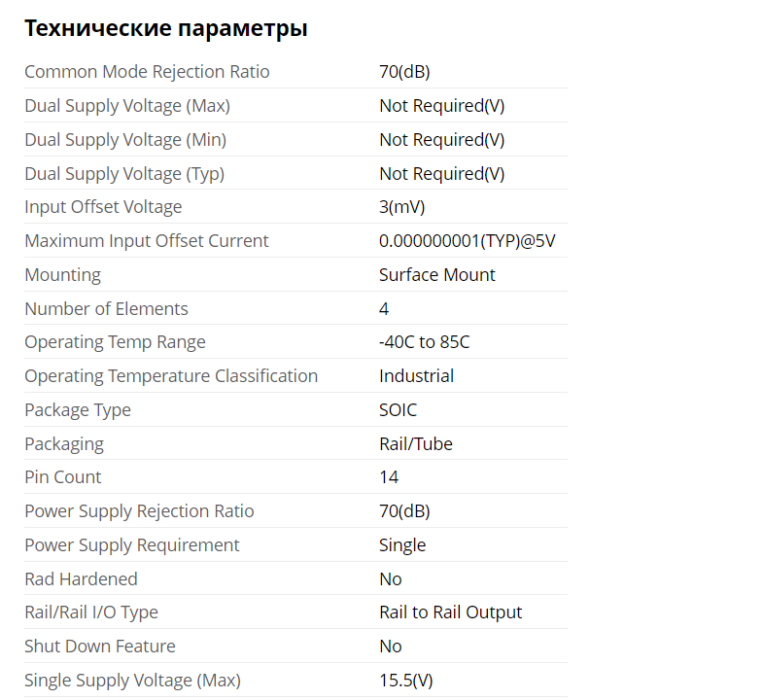Click the "Технические параметры" heading
Screen dimensions: 763x700
pos(165,29)
